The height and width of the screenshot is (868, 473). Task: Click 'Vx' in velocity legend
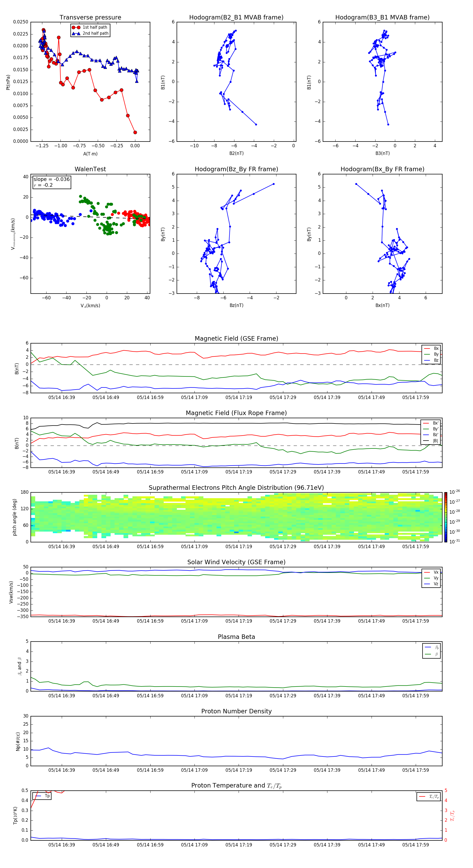point(431,572)
